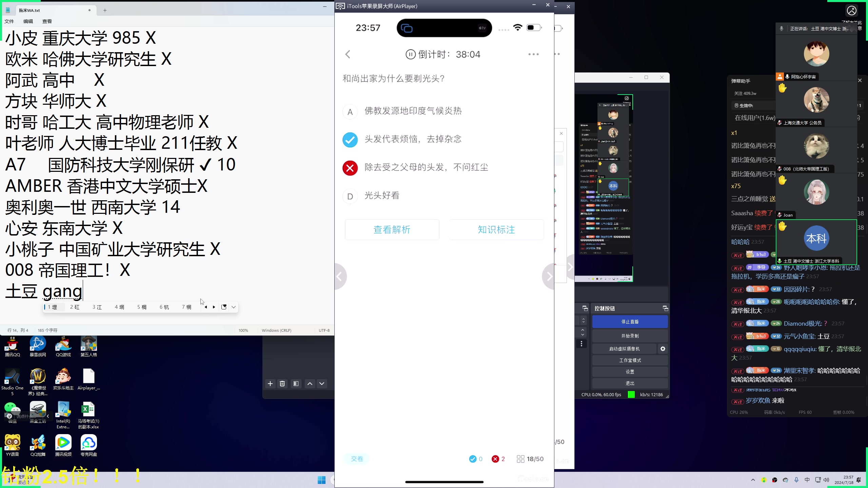
Task: Go to the previous quiz question
Action: click(340, 277)
